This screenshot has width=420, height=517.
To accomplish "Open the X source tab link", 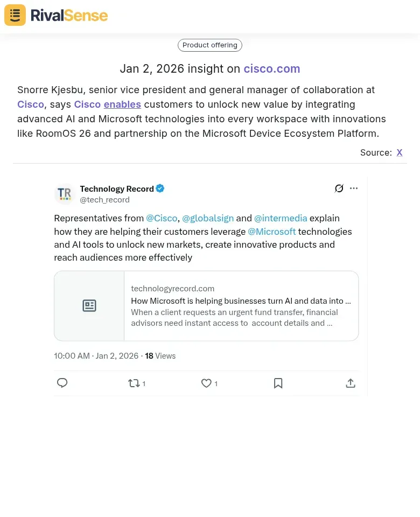I will coord(400,152).
